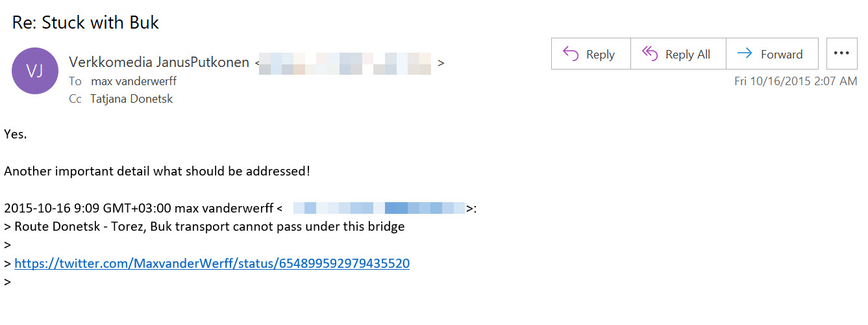The height and width of the screenshot is (325, 868).
Task: Click recipient max vanderwerff in To line
Action: [134, 81]
